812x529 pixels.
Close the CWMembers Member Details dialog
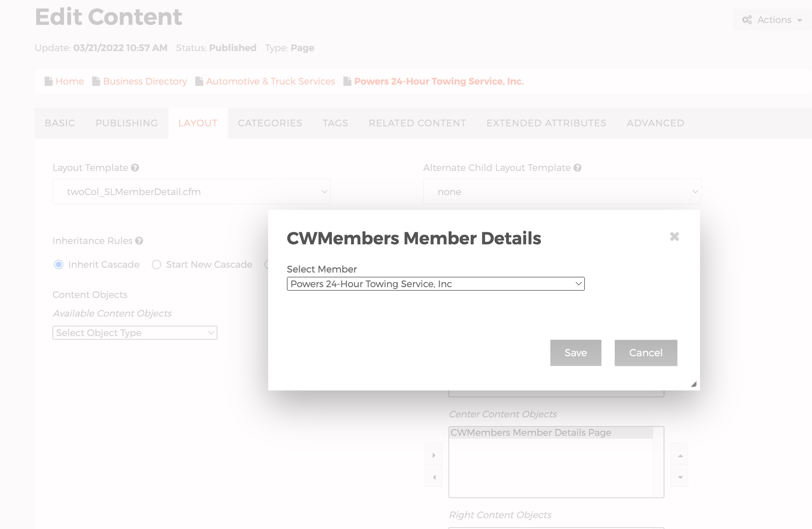(x=674, y=236)
